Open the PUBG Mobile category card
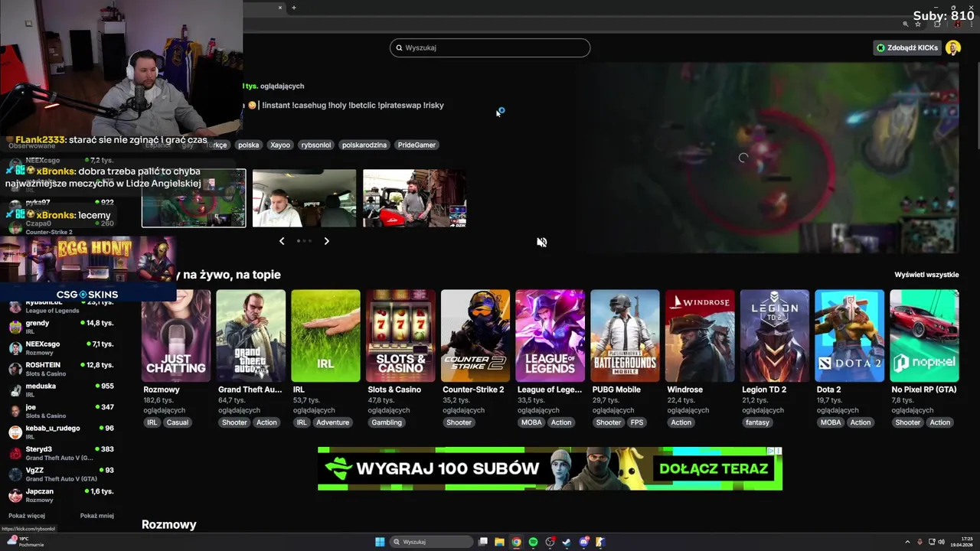The height and width of the screenshot is (551, 980). (625, 335)
